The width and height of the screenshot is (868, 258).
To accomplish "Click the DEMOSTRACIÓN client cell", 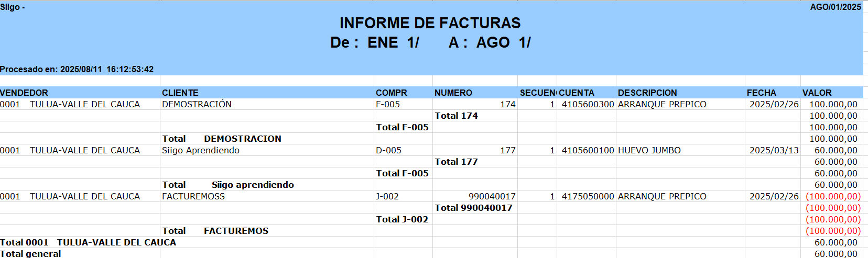I will (x=197, y=104).
